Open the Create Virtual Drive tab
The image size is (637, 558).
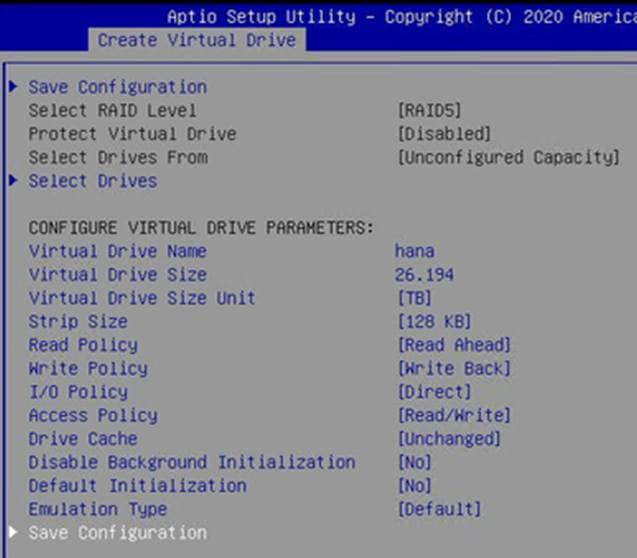tap(196, 40)
